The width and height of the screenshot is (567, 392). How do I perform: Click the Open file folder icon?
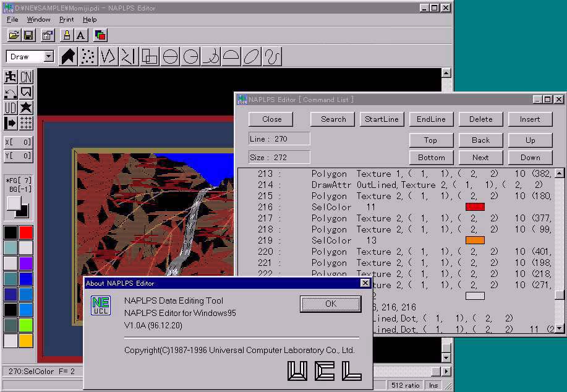pyautogui.click(x=13, y=35)
